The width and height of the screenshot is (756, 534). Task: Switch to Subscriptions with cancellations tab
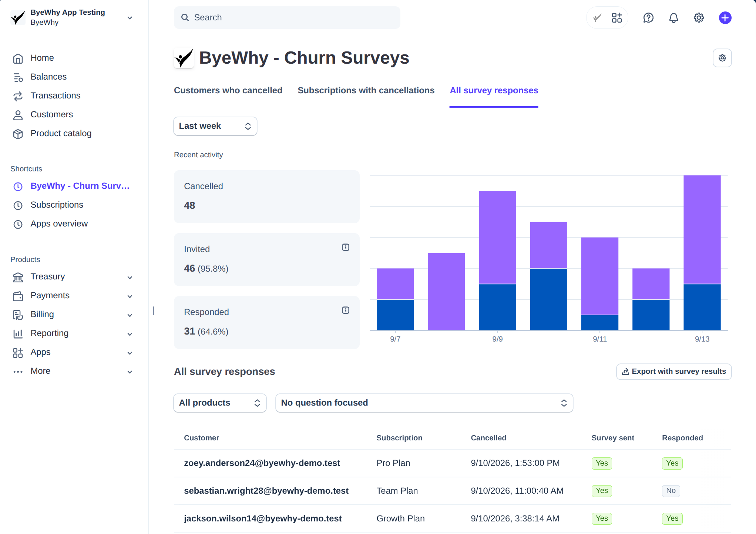click(x=366, y=91)
